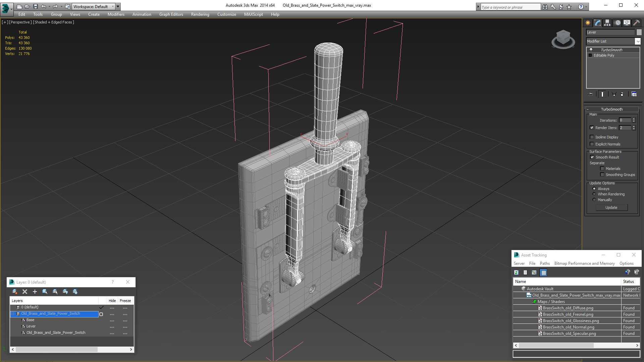Open the Utilities hammer panel tab
This screenshot has width=644, height=362.
click(x=636, y=23)
